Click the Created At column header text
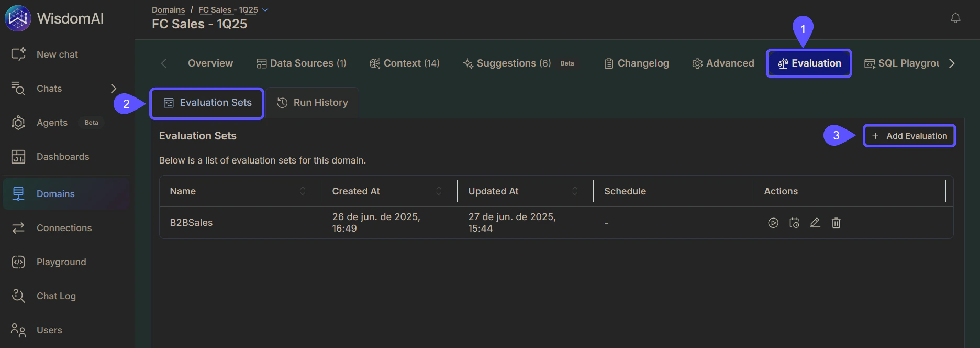 [356, 191]
